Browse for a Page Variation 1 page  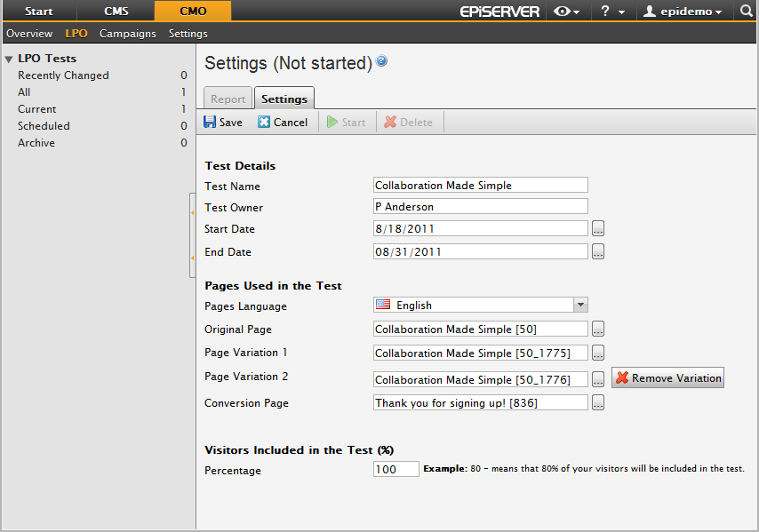(597, 353)
